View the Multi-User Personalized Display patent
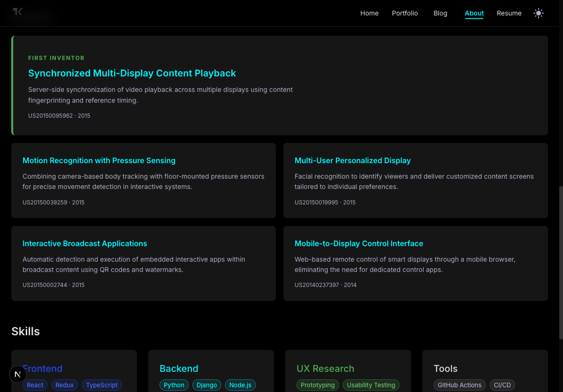Screen dimensions: 563x392 (x=352, y=160)
